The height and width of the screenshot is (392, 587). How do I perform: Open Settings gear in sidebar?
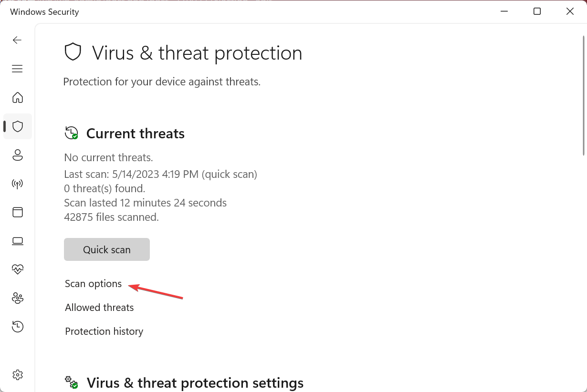[x=18, y=375]
